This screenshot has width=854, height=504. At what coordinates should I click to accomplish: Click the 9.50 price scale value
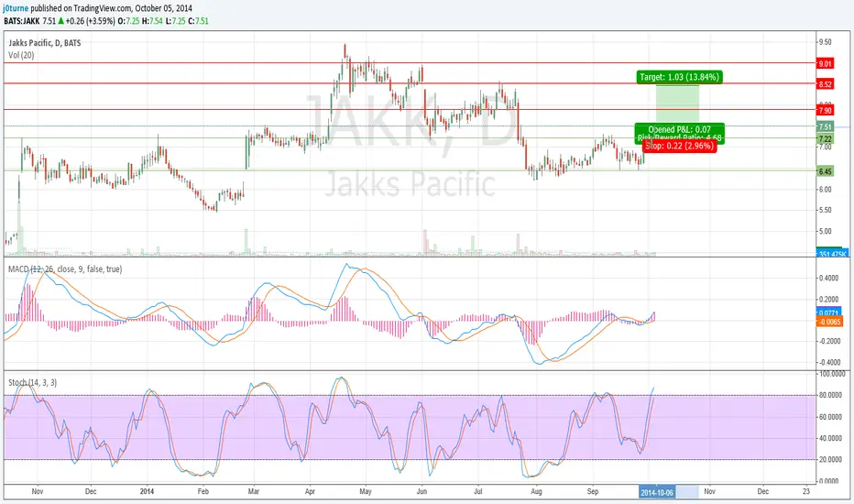825,42
